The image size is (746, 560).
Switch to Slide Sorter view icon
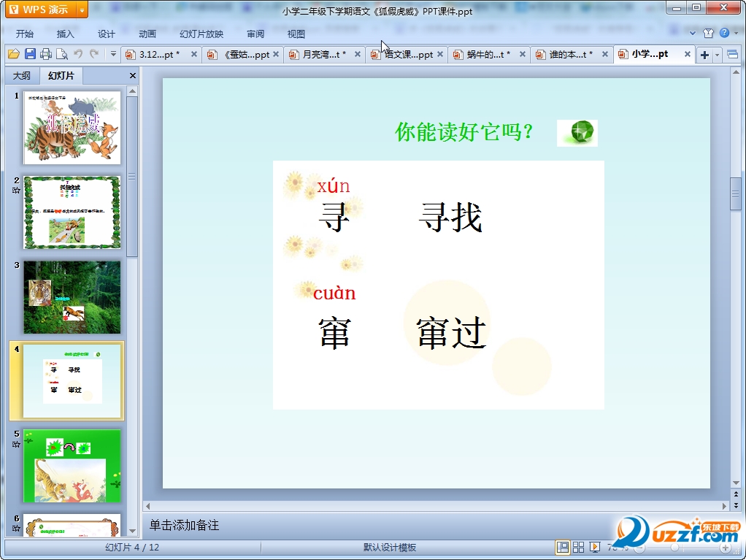click(579, 547)
